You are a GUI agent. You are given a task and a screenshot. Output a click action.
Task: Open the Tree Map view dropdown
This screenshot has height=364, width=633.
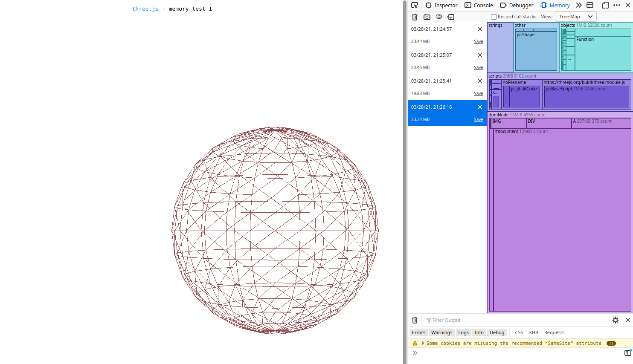tap(575, 17)
